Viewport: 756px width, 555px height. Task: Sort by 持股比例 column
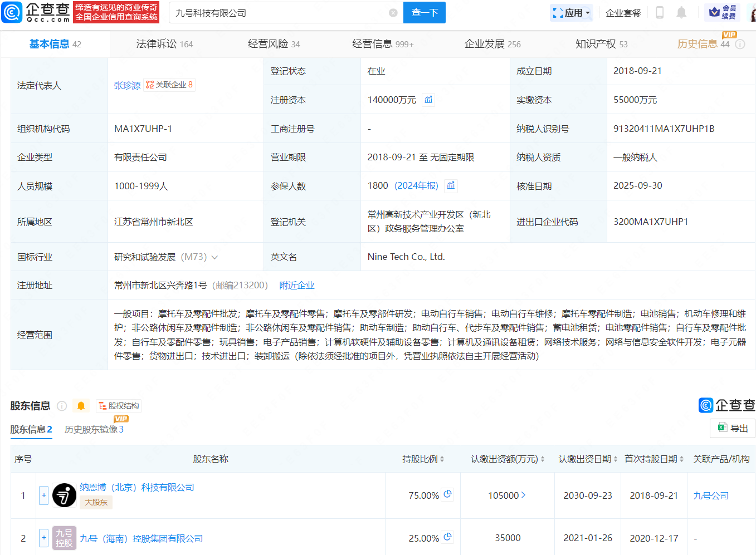pyautogui.click(x=423, y=459)
